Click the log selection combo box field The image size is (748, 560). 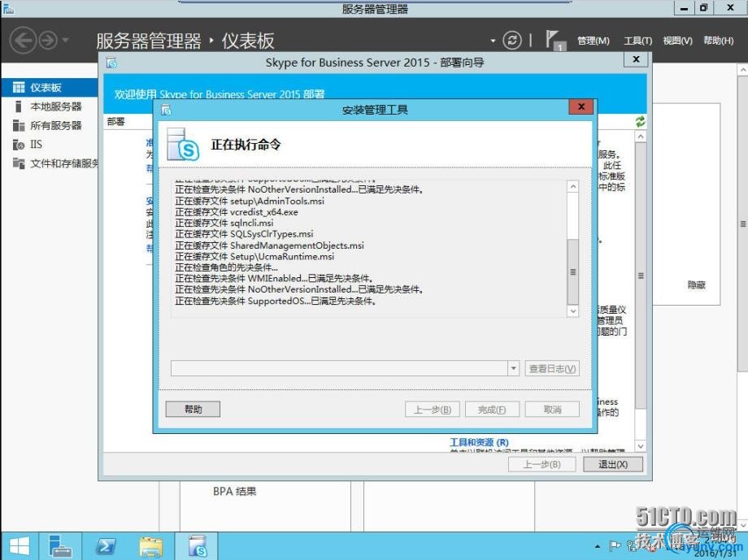pos(339,369)
